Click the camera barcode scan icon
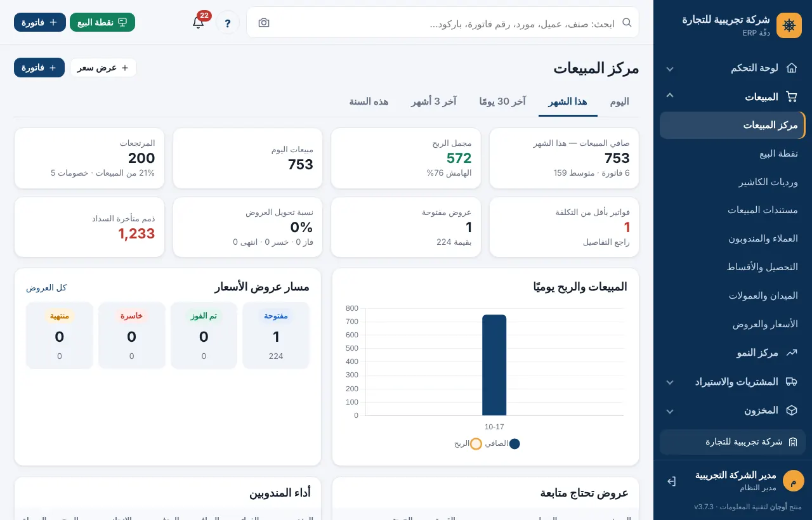This screenshot has width=812, height=520. point(264,23)
